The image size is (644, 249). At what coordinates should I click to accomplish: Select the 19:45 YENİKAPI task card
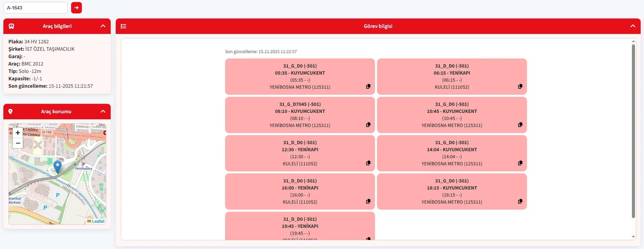tap(300, 226)
